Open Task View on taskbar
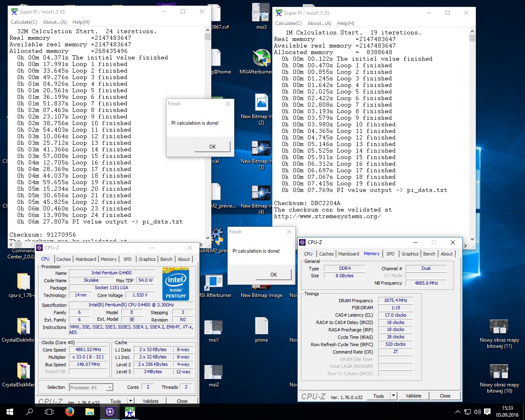 click(49, 412)
